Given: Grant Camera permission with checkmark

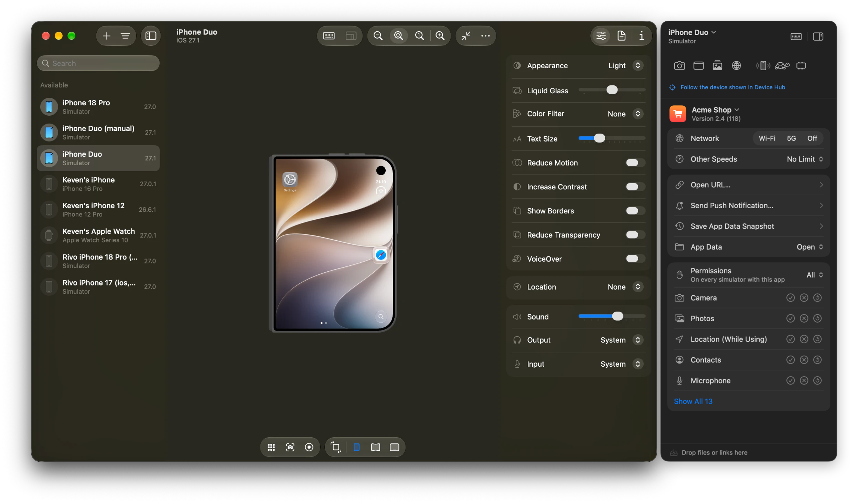Looking at the screenshot, I should pos(790,297).
